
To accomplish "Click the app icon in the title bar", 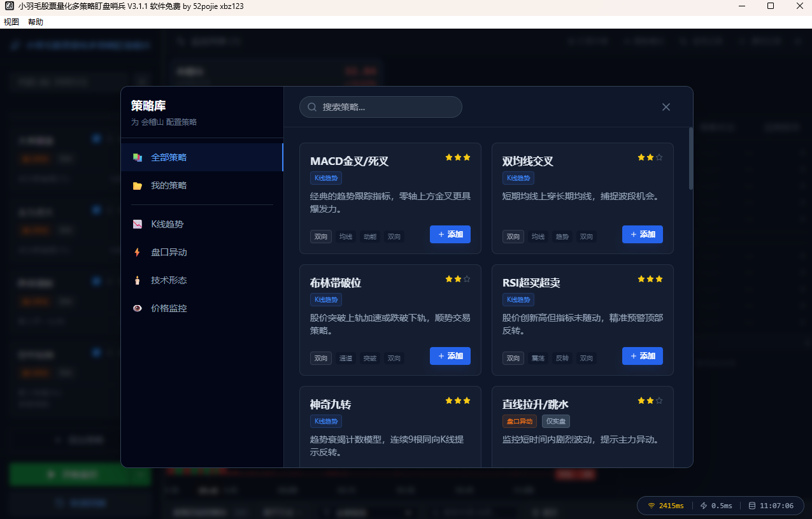I will (x=9, y=6).
